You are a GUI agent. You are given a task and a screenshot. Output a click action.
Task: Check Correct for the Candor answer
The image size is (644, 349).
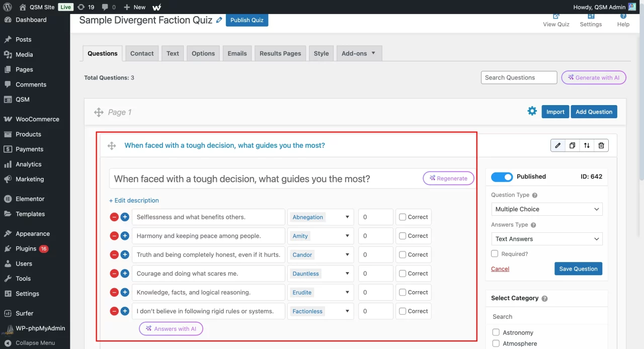click(403, 255)
